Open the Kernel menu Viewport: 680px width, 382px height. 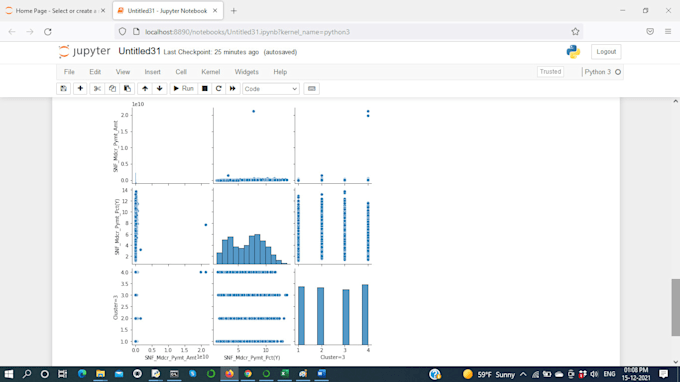point(210,72)
